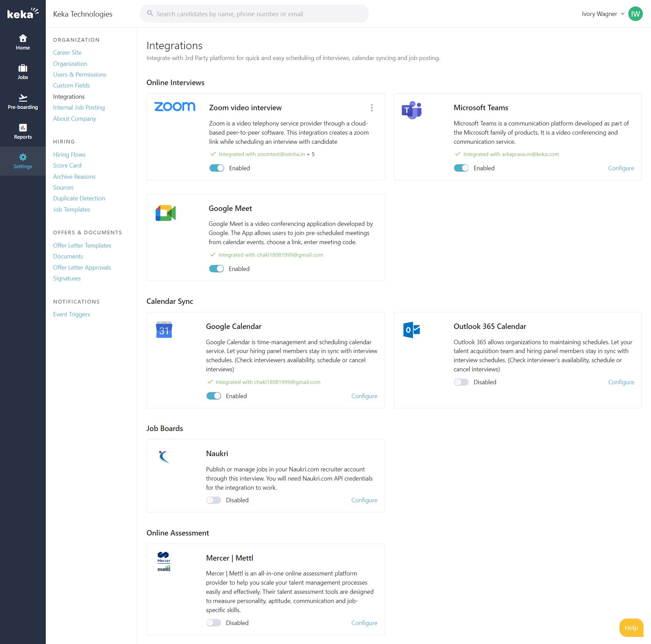The height and width of the screenshot is (644, 651).
Task: Open the Home section icon
Action: (x=23, y=38)
